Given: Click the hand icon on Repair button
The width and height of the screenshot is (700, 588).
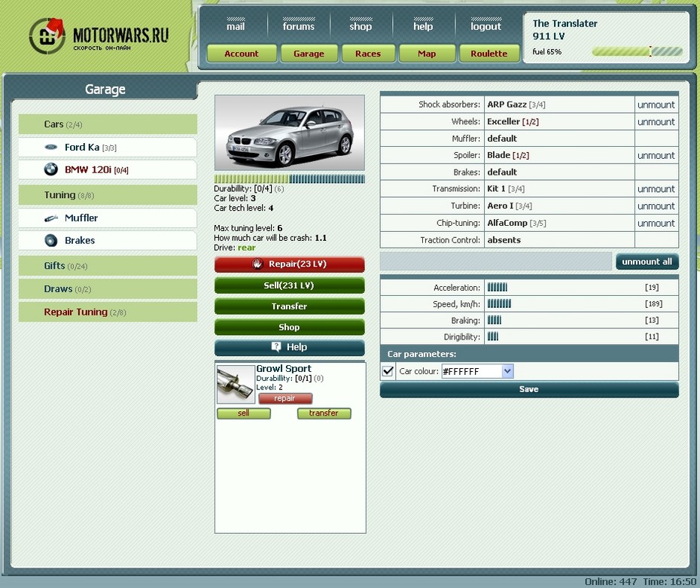Looking at the screenshot, I should [x=257, y=264].
